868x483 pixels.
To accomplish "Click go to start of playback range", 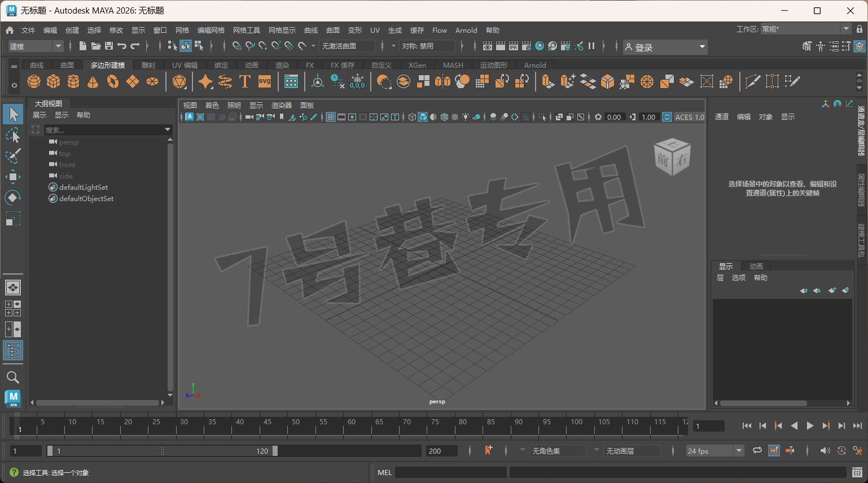I will pos(747,426).
